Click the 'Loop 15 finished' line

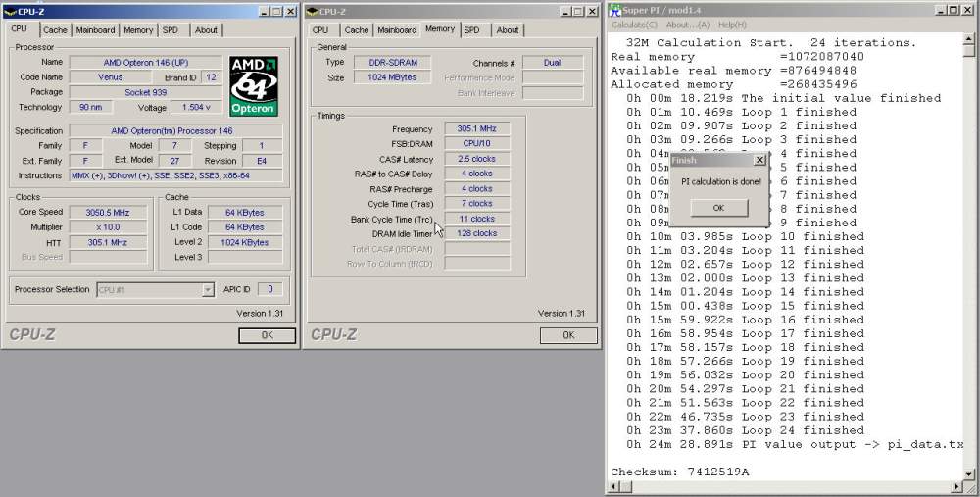click(746, 306)
